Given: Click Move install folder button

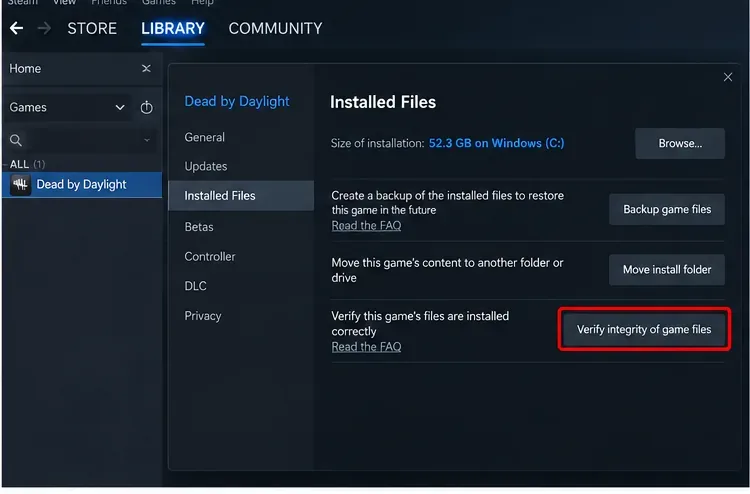Looking at the screenshot, I should 667,270.
